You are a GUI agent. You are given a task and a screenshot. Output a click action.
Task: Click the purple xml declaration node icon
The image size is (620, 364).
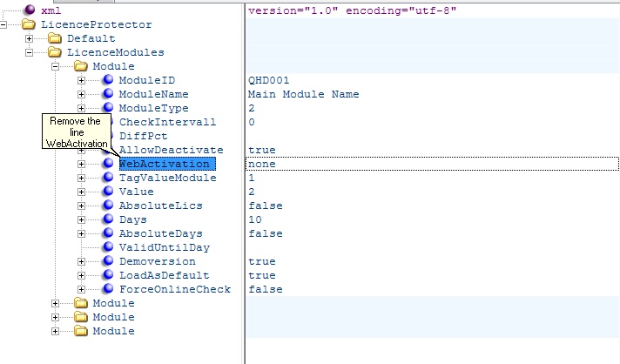coord(30,10)
